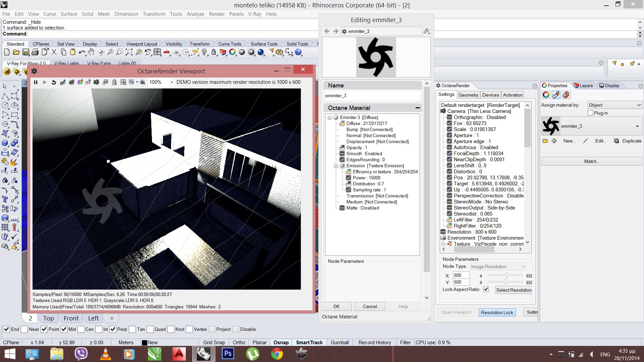Click the camera snapshot icon in Octane viewport
Image resolution: width=644 pixels, height=362 pixels.
[96, 82]
